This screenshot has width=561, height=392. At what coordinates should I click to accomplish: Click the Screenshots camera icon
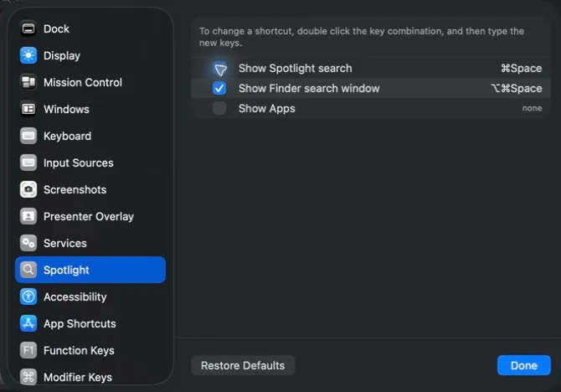[28, 189]
